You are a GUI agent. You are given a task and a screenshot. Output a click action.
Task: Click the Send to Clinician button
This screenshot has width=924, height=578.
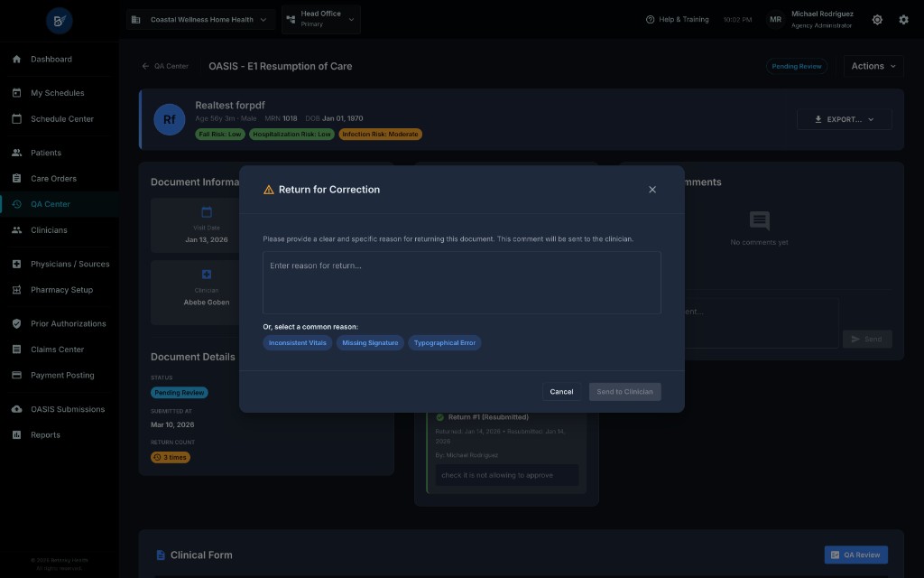pyautogui.click(x=624, y=392)
